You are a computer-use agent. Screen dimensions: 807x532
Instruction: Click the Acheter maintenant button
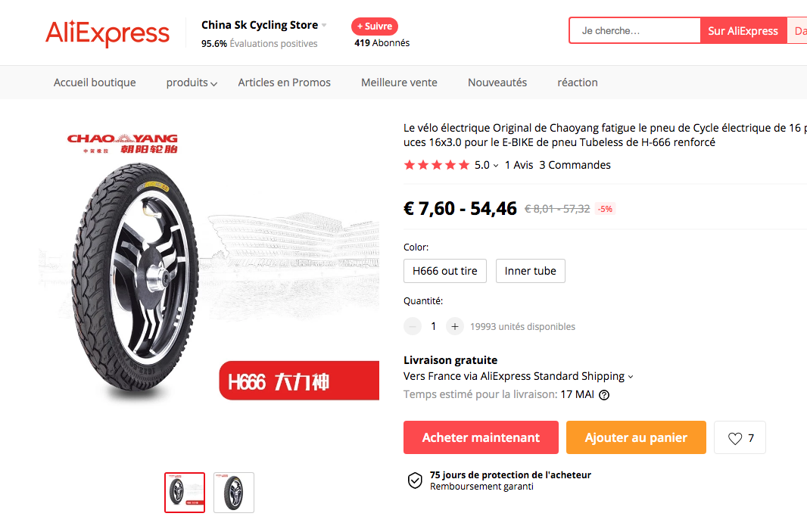coord(481,437)
